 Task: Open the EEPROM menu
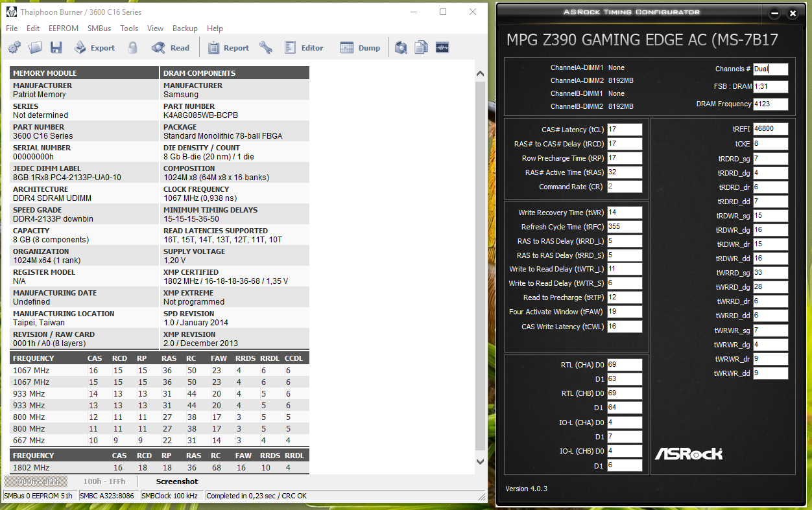tap(64, 29)
